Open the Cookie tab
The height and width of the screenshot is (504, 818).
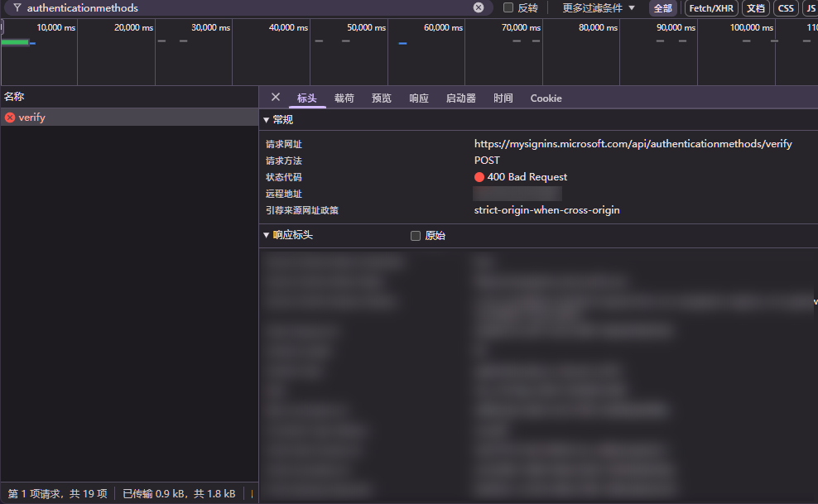[x=546, y=98]
